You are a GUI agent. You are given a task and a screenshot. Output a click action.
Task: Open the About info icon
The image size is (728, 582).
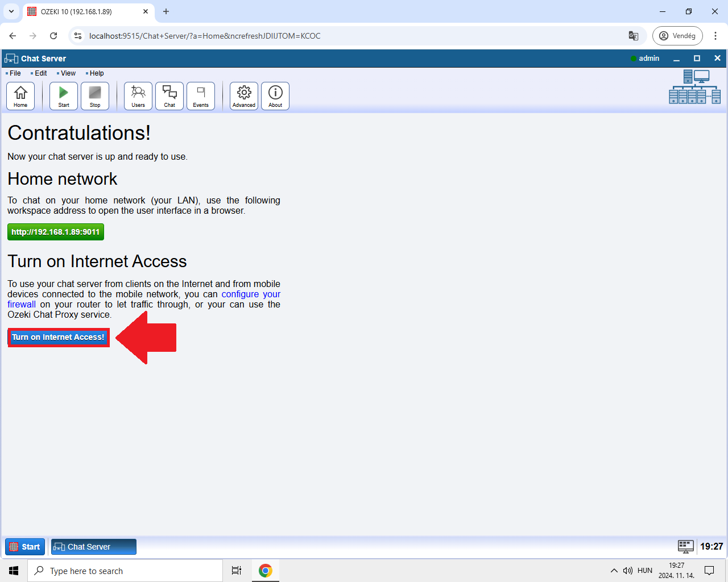(275, 95)
